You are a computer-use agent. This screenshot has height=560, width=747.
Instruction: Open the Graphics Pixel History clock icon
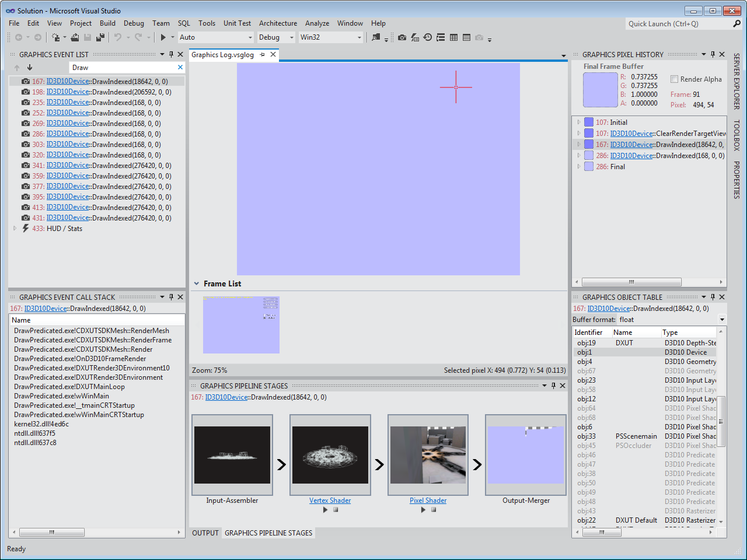(428, 37)
